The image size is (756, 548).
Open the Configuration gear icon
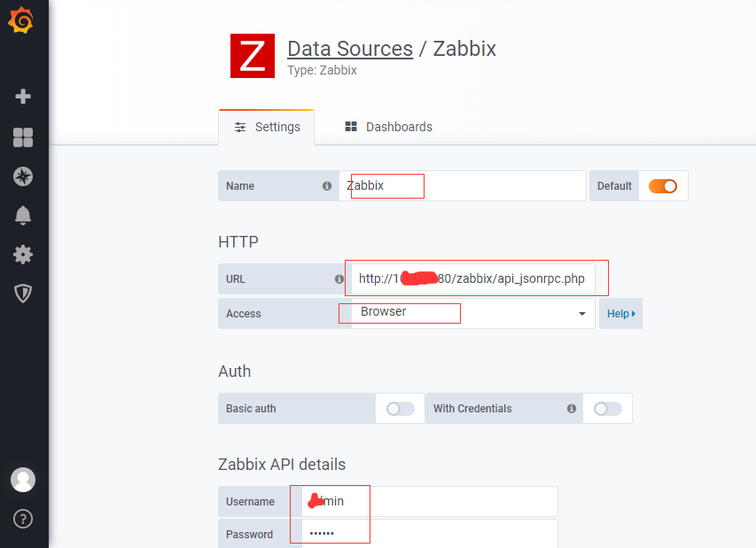(x=23, y=254)
